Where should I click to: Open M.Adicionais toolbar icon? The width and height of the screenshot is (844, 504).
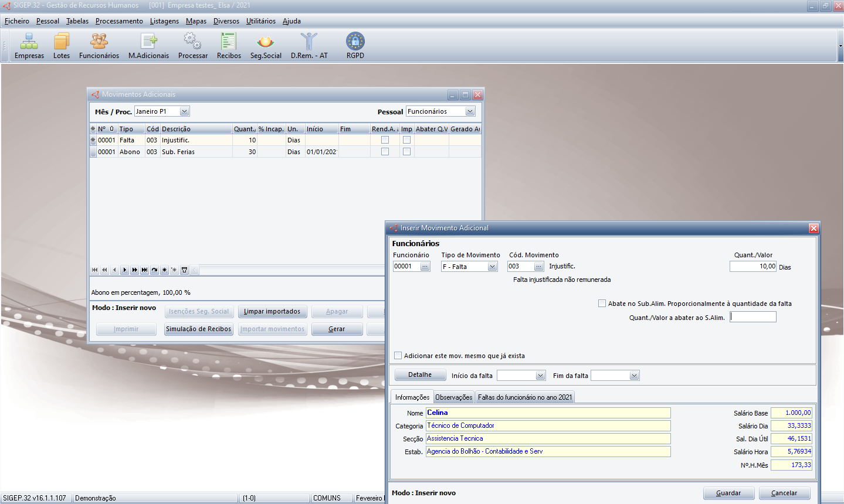(148, 46)
